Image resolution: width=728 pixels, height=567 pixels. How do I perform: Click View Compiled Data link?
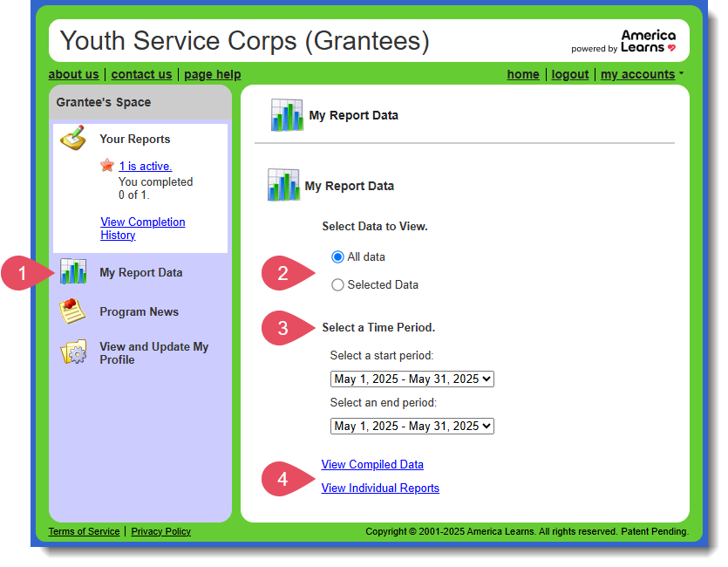[x=372, y=464]
